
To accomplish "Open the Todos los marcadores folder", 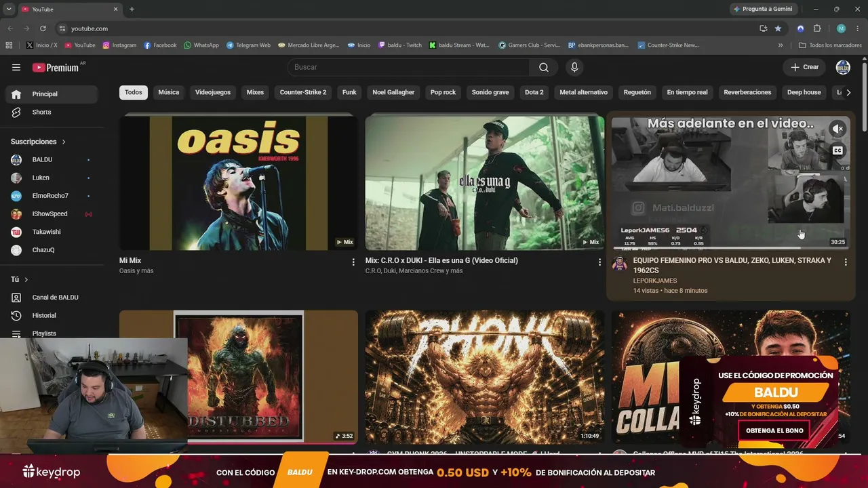I will 830,45.
